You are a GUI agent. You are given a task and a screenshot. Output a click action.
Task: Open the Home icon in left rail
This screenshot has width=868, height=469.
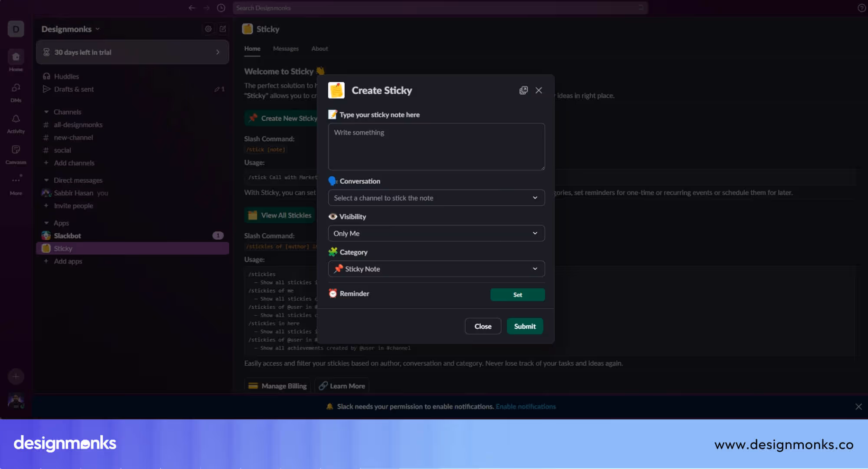click(x=16, y=57)
